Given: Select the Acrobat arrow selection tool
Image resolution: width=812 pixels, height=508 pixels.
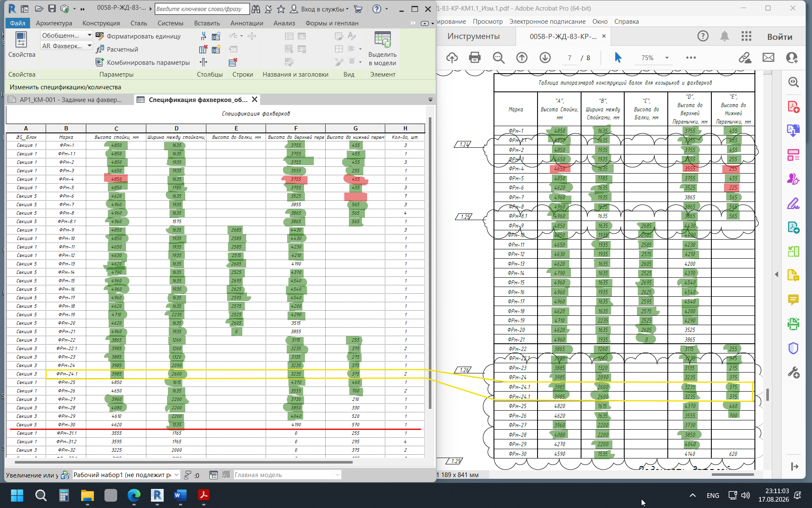Looking at the screenshot, I should 618,58.
